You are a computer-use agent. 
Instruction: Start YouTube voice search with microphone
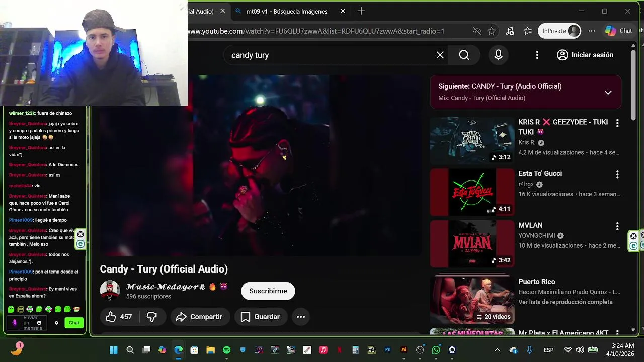pos(498,55)
